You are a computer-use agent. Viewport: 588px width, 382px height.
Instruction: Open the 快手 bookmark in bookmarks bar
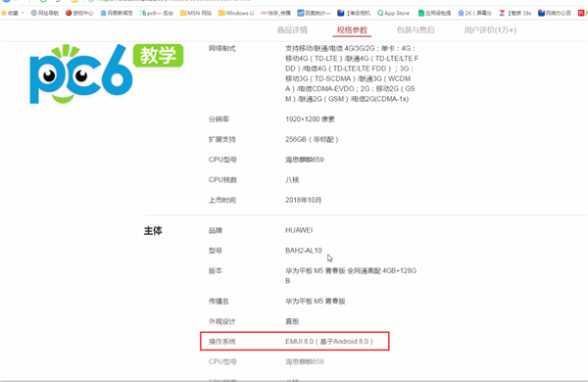[275, 13]
